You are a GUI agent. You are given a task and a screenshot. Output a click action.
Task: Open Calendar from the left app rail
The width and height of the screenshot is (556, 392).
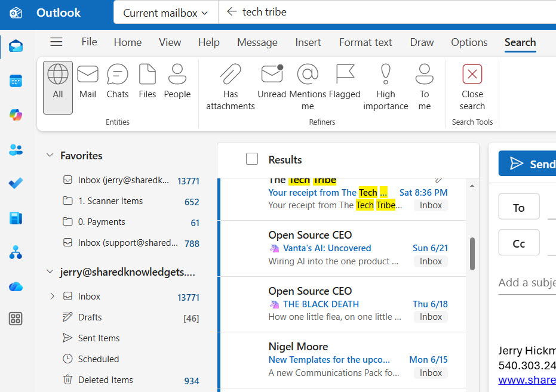pyautogui.click(x=16, y=81)
